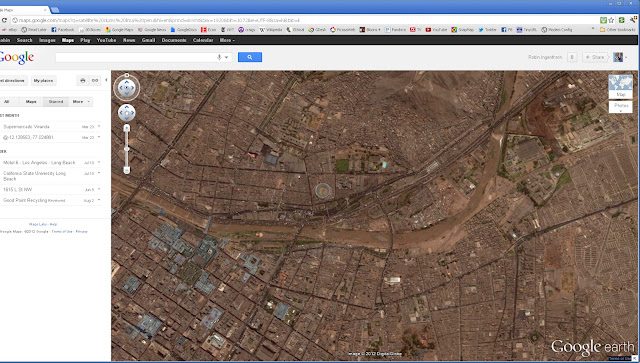The height and width of the screenshot is (363, 640).
Task: Zoom out using the minus button
Action: (x=127, y=170)
